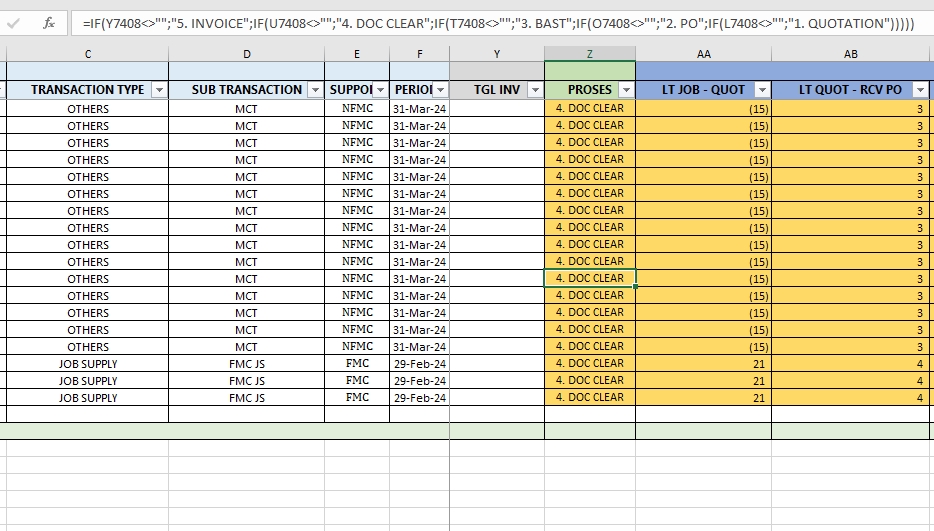Select column E by its header

[357, 54]
